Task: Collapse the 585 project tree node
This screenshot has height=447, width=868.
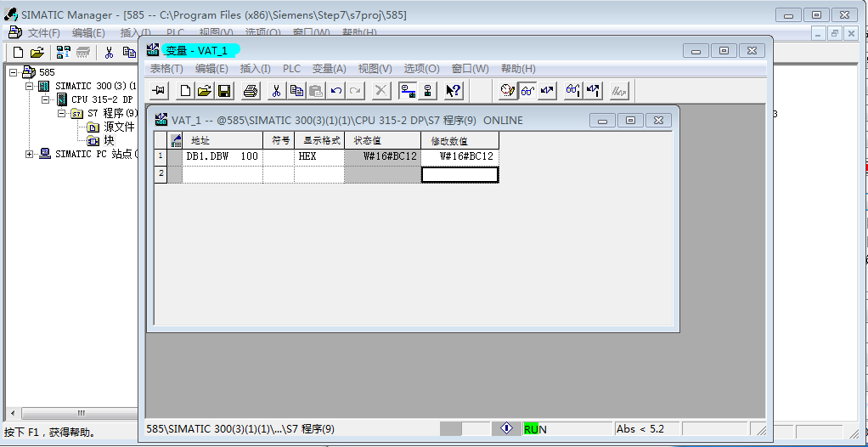Action: 14,73
